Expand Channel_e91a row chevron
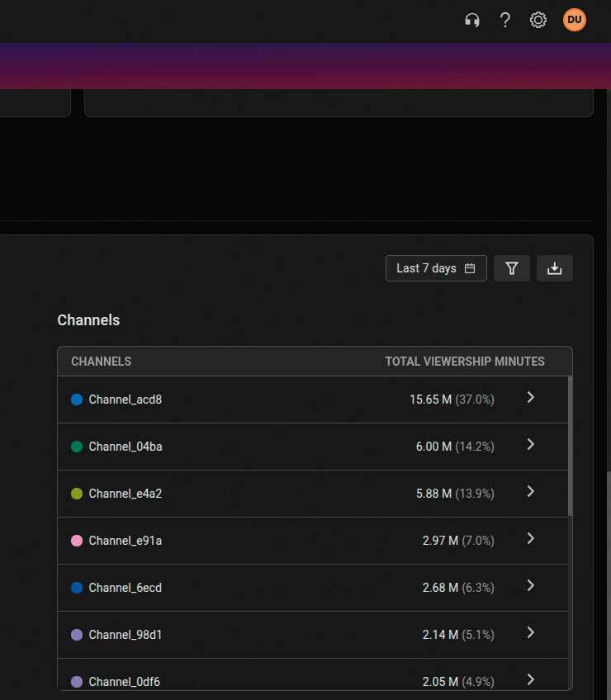611x700 pixels. pos(531,539)
